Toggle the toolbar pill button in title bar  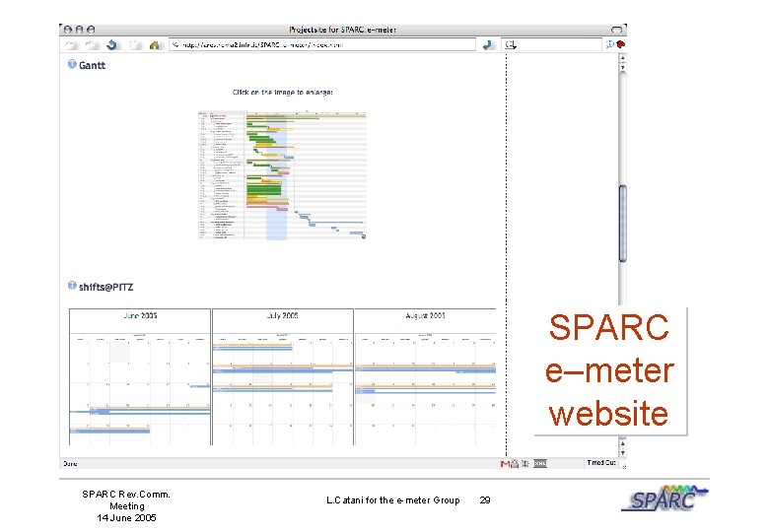pyautogui.click(x=616, y=30)
